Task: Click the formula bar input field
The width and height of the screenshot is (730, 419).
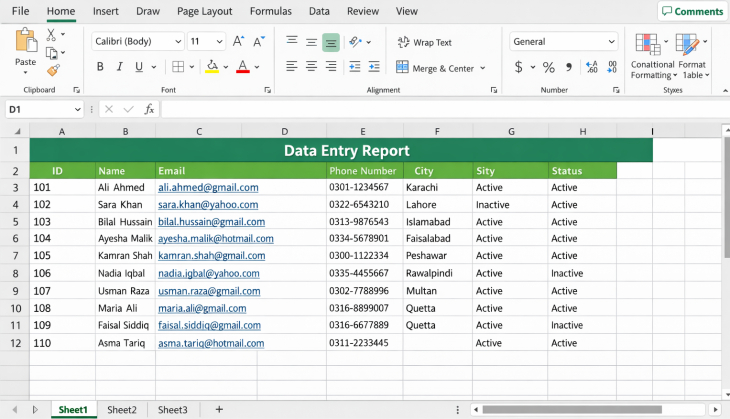Action: 440,109
